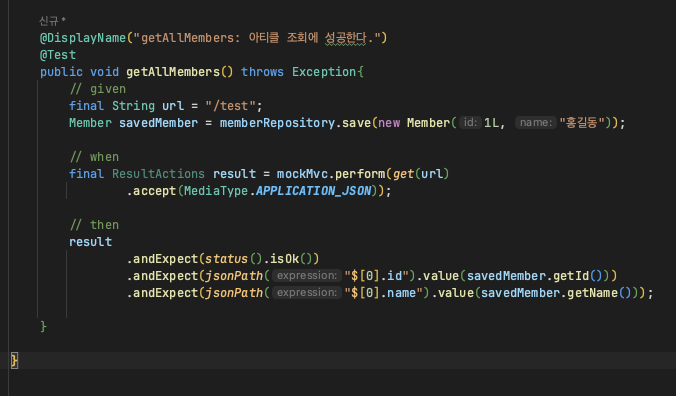676x396 pixels.
Task: Click the 'savedMember' variable declaration
Action: point(158,123)
